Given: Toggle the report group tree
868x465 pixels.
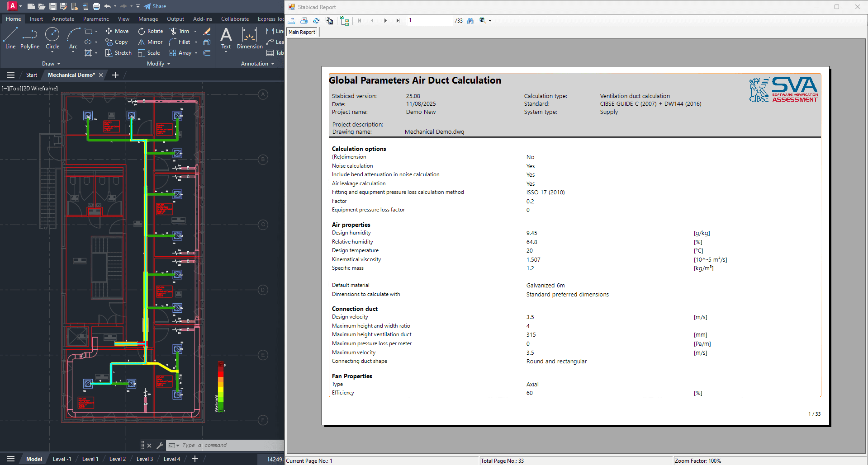Looking at the screenshot, I should pyautogui.click(x=345, y=20).
